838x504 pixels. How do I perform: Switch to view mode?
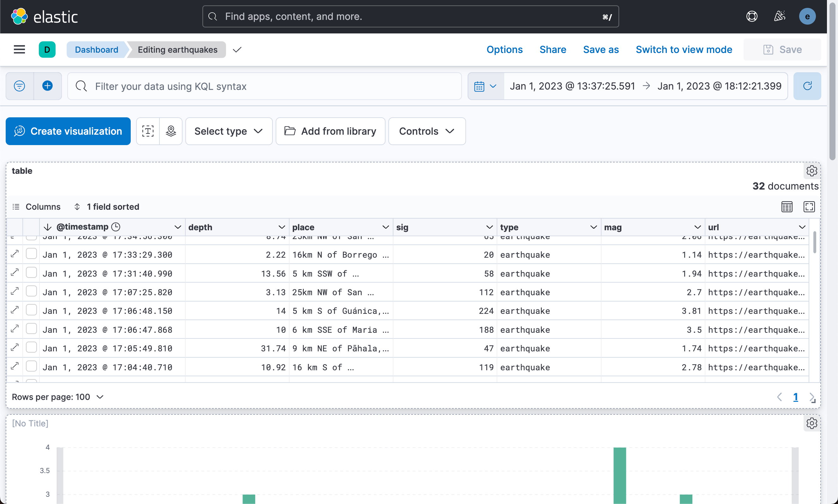pos(684,50)
